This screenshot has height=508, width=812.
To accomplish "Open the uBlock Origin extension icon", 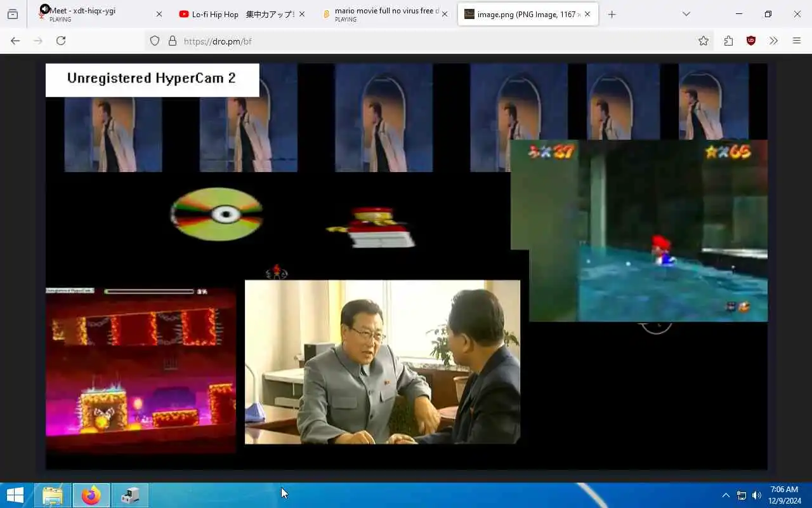I will [751, 41].
